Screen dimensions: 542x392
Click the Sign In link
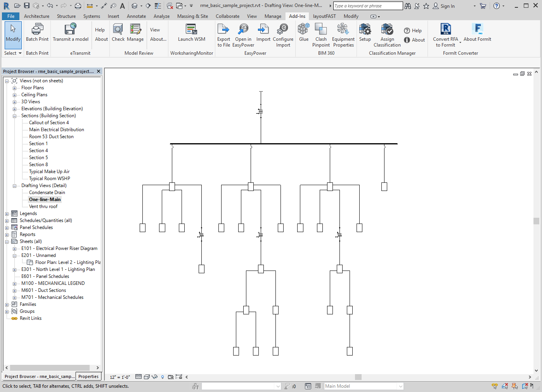[447, 6]
